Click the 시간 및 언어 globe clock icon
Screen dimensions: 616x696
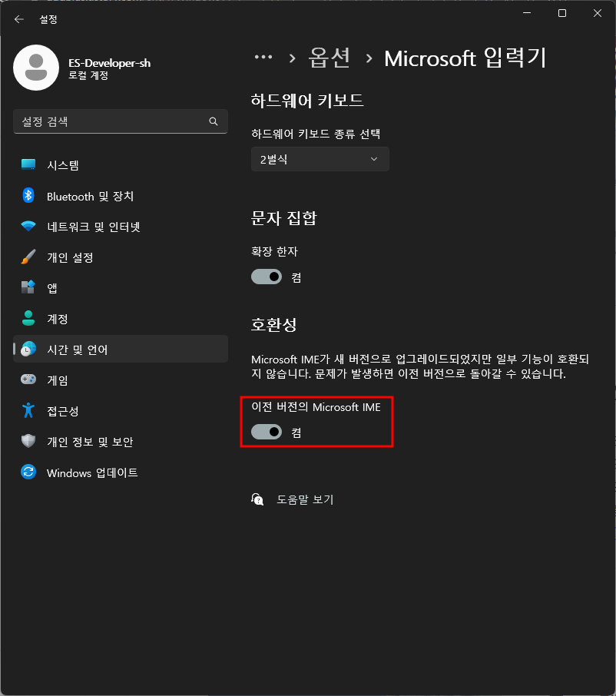pyautogui.click(x=28, y=349)
